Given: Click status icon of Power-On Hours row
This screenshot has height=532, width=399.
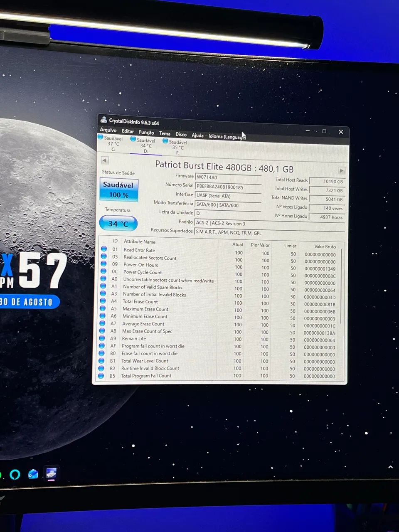Looking at the screenshot, I should [x=103, y=264].
